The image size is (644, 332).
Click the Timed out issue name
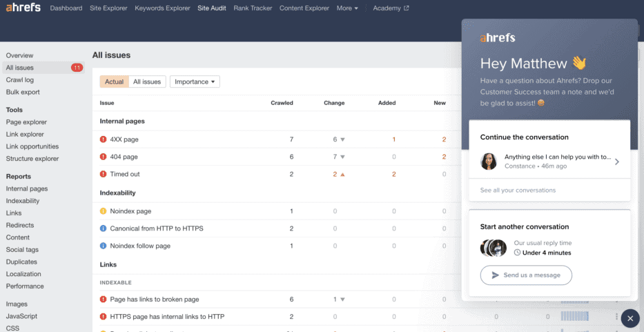tap(125, 174)
